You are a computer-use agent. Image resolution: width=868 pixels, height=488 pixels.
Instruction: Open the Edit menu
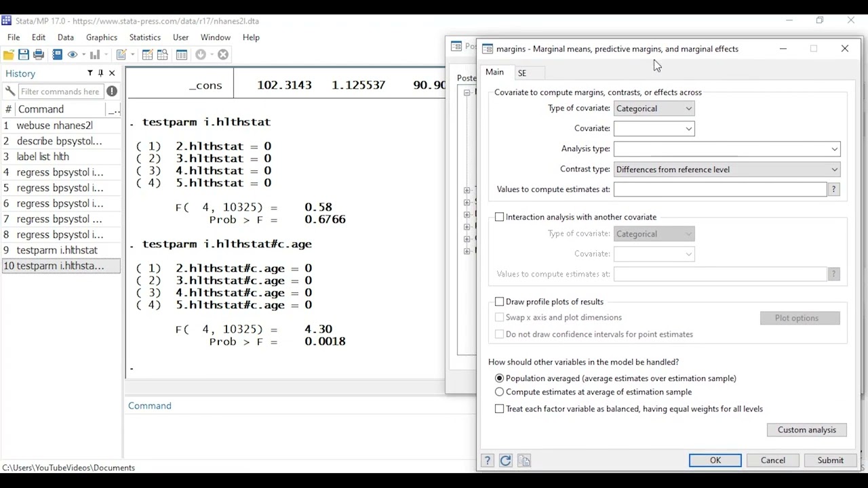[39, 37]
